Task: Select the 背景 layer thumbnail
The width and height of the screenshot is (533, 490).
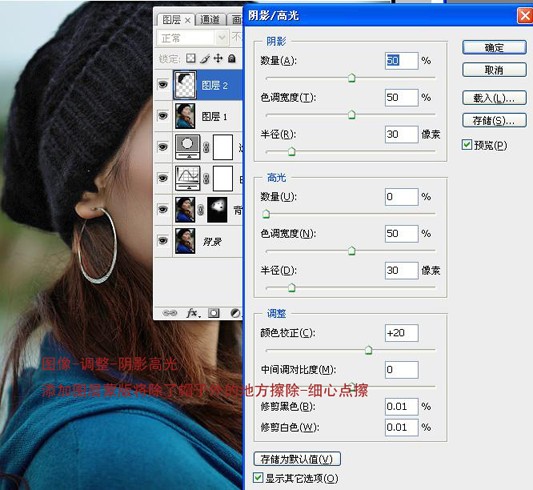Action: pyautogui.click(x=185, y=241)
